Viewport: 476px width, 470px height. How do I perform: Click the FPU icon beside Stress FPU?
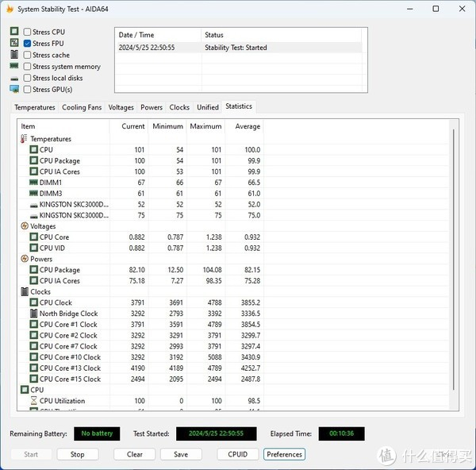[14, 43]
